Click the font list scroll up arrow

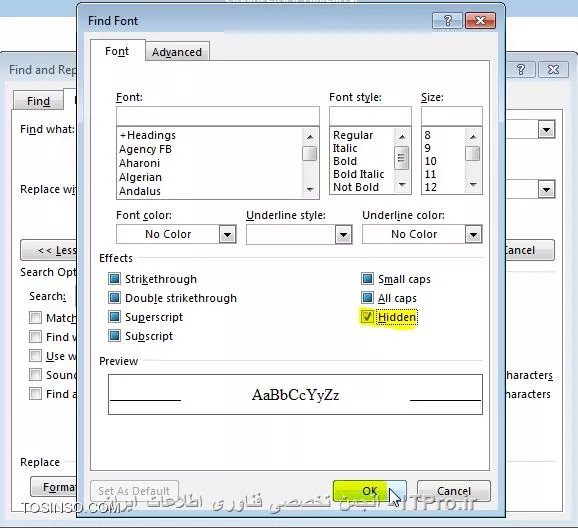tap(310, 137)
